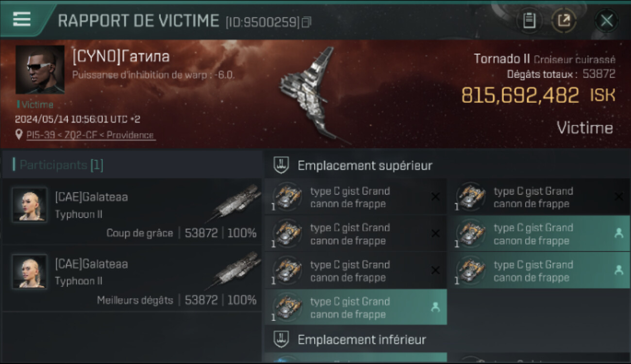Open the hamburger menu icon

click(x=22, y=19)
